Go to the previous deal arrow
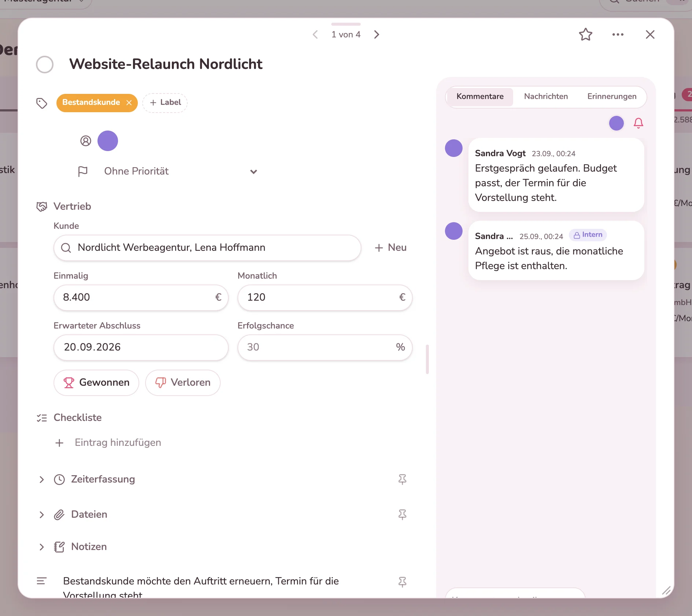This screenshot has height=616, width=692. (315, 34)
